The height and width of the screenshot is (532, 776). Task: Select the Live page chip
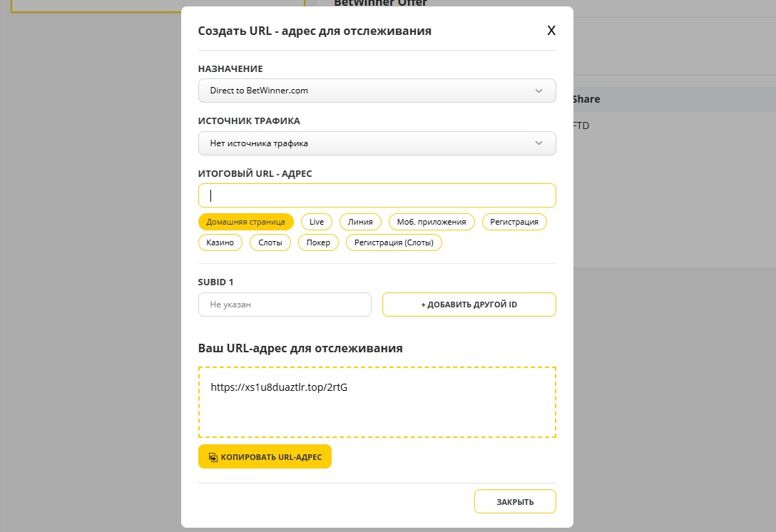click(317, 222)
